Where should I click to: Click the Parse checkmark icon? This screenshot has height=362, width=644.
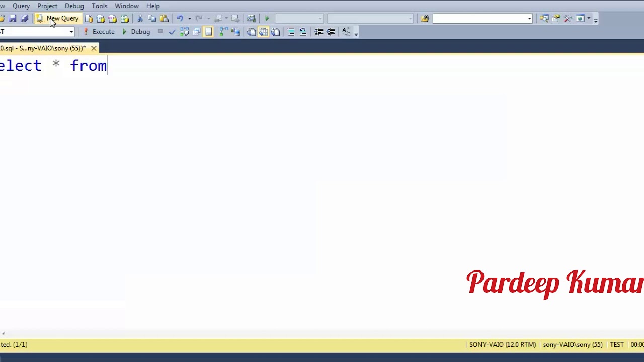(172, 32)
